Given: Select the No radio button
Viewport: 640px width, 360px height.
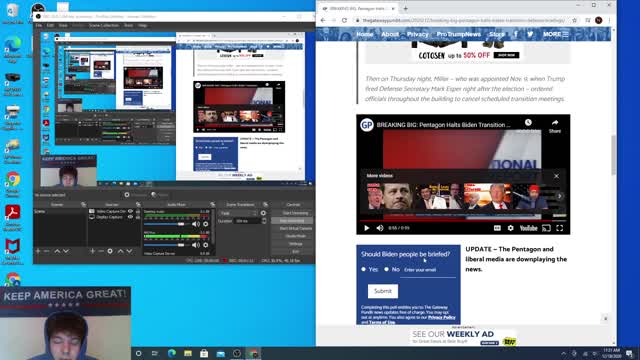Looking at the screenshot, I should click(x=386, y=269).
